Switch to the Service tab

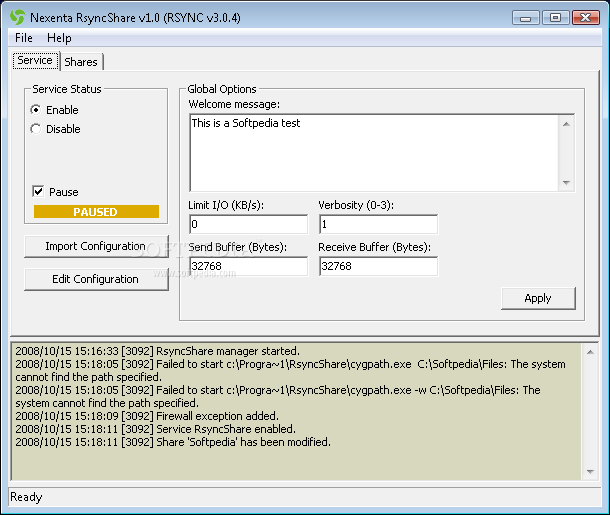click(35, 60)
